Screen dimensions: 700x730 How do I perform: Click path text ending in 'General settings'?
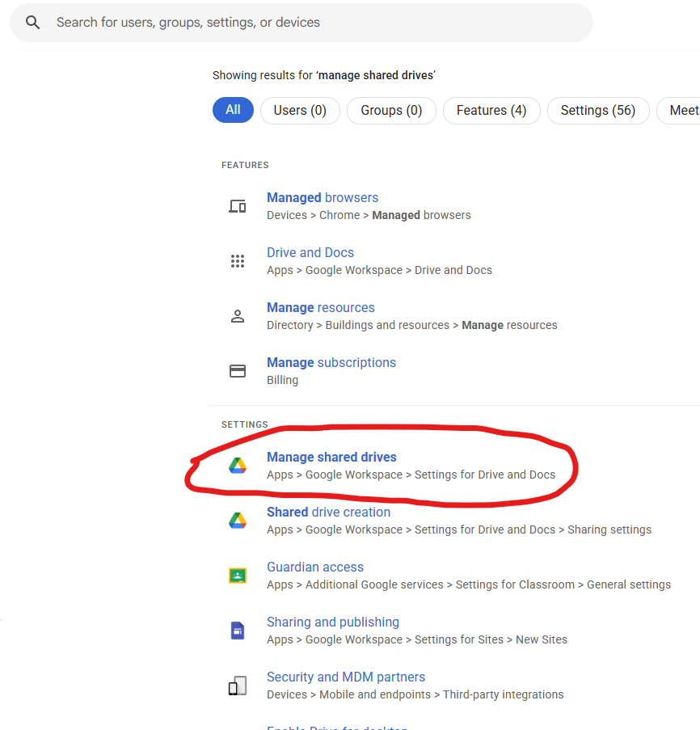click(x=469, y=584)
